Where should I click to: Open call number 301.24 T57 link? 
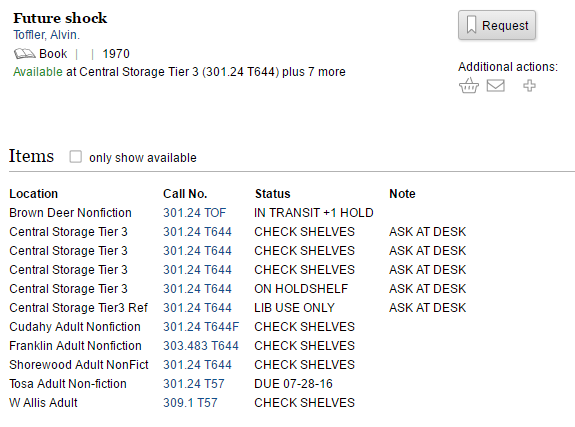[194, 384]
